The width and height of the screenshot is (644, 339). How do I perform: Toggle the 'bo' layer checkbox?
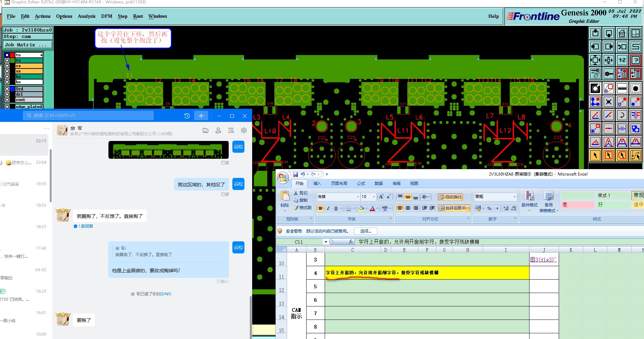7,82
